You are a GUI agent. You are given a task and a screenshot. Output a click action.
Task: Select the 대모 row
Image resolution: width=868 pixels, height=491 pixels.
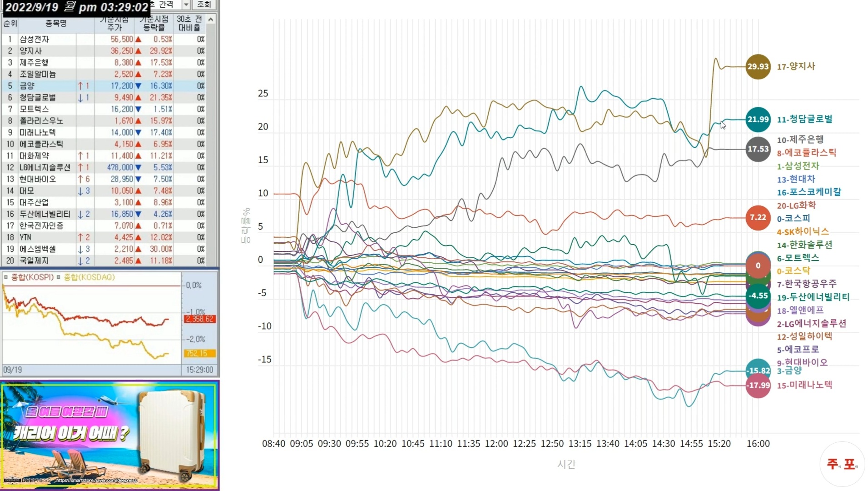pyautogui.click(x=104, y=191)
